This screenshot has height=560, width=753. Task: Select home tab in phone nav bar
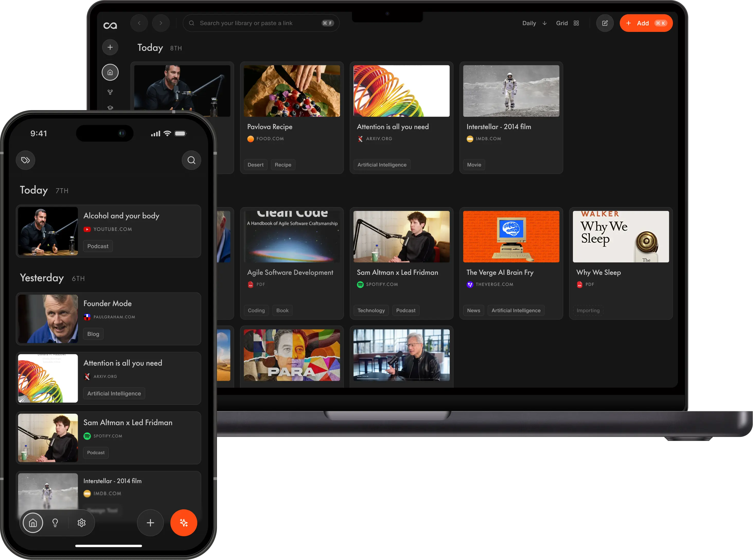[x=33, y=523]
